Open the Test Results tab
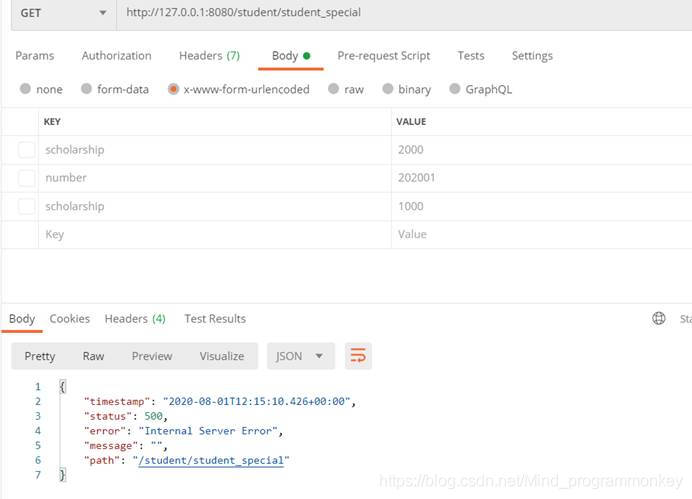This screenshot has width=692, height=499. click(215, 319)
